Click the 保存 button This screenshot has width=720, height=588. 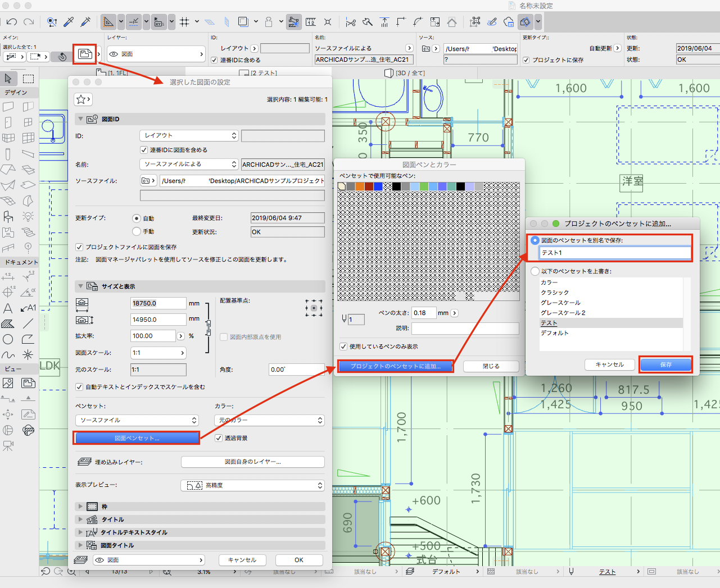666,364
